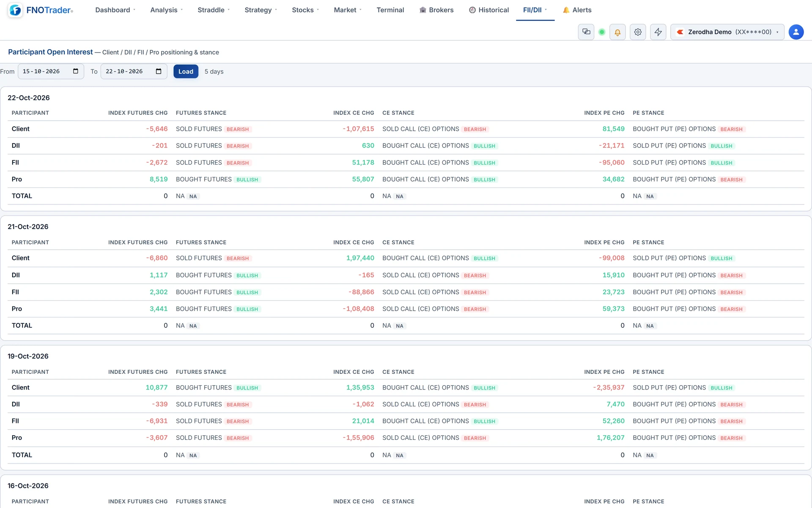Click the INDEX FUTURES CHG header for 22-Oct-2026
The image size is (812, 508).
tap(138, 113)
